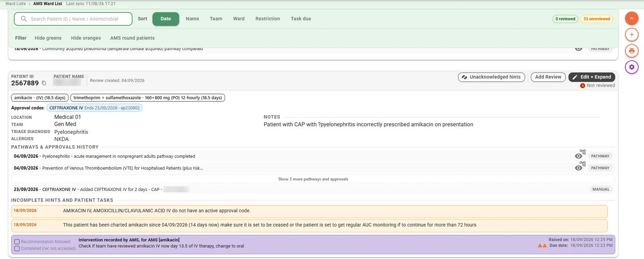Focus the Search Patient ID / Name field

coord(73,19)
